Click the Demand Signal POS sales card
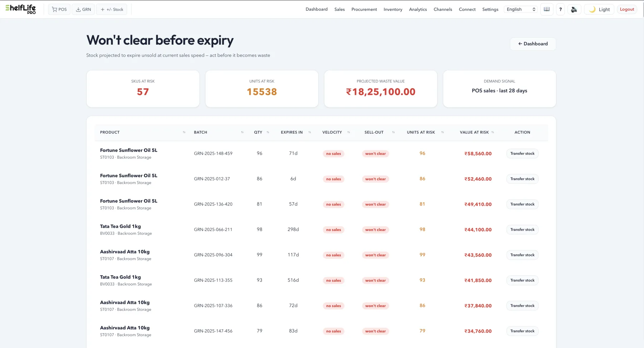644x348 pixels. pyautogui.click(x=499, y=89)
